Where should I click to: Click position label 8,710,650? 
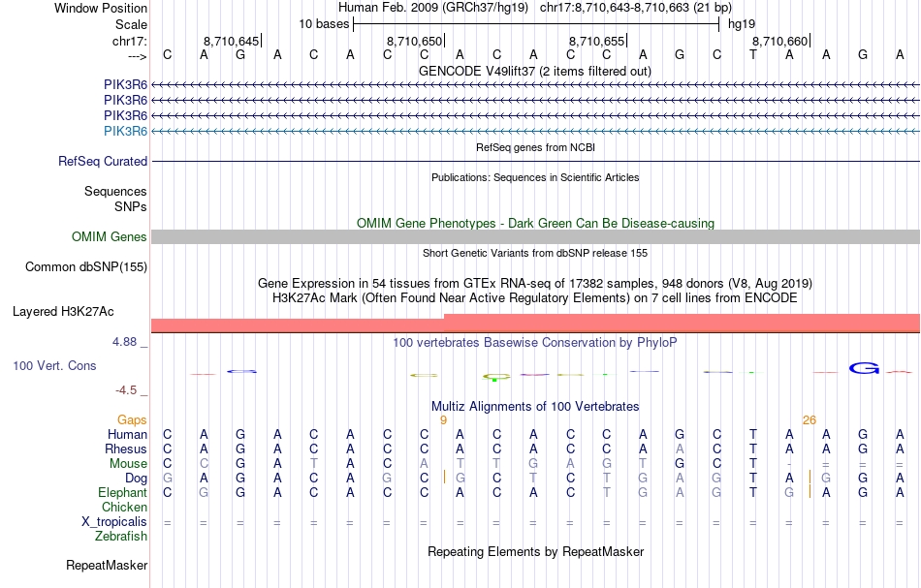(414, 41)
